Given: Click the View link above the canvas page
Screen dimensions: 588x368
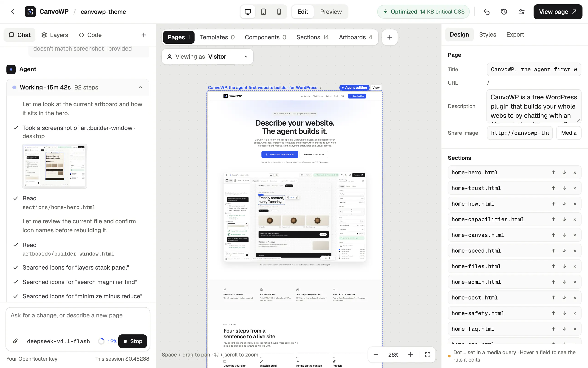Looking at the screenshot, I should tap(376, 88).
